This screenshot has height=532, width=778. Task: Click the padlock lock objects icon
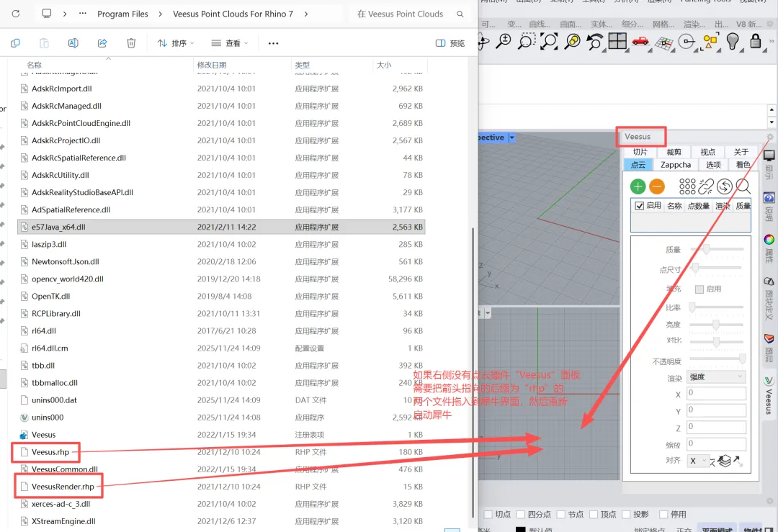pyautogui.click(x=755, y=40)
